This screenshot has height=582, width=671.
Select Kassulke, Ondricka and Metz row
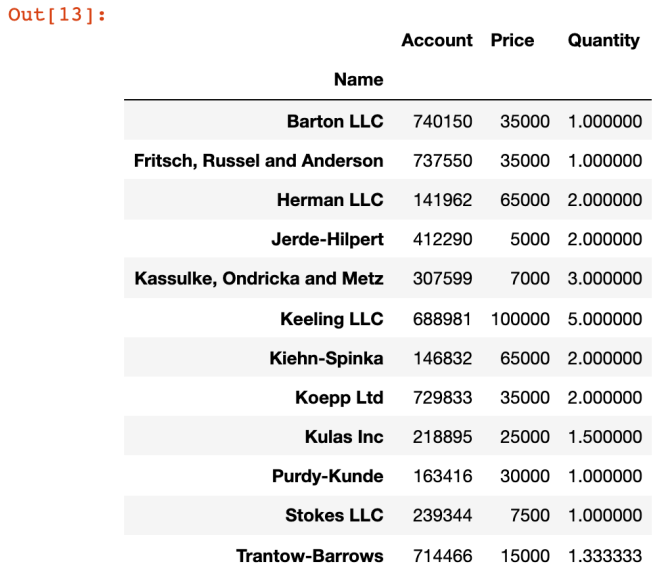click(x=388, y=278)
